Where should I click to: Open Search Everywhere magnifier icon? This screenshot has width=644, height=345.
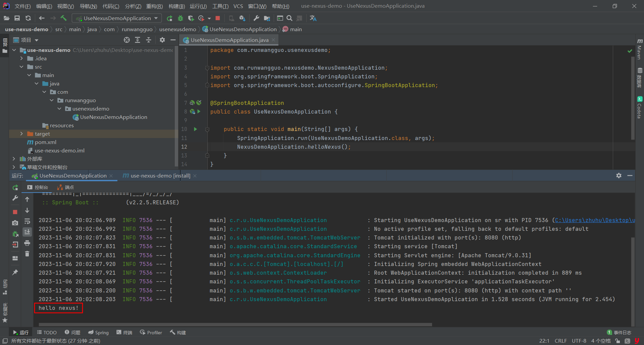[289, 18]
